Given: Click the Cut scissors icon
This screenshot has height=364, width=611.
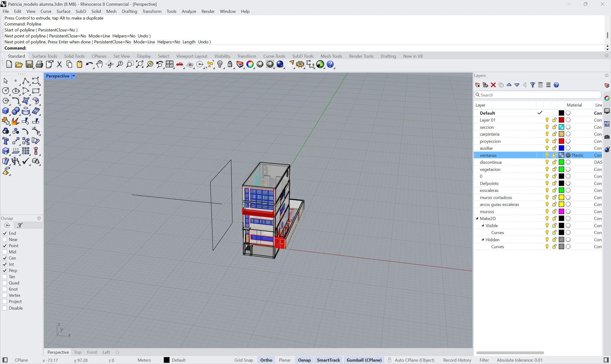Looking at the screenshot, I should pyautogui.click(x=60, y=64).
